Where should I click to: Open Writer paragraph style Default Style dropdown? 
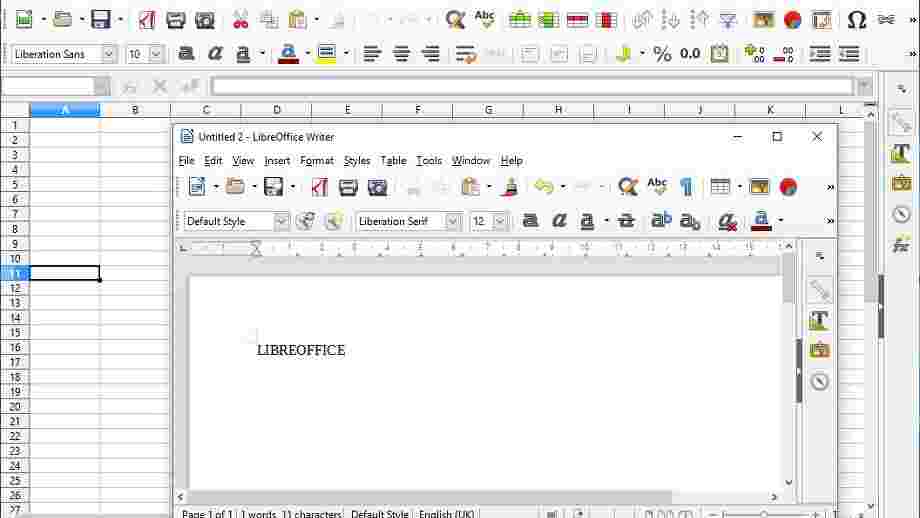pos(281,221)
